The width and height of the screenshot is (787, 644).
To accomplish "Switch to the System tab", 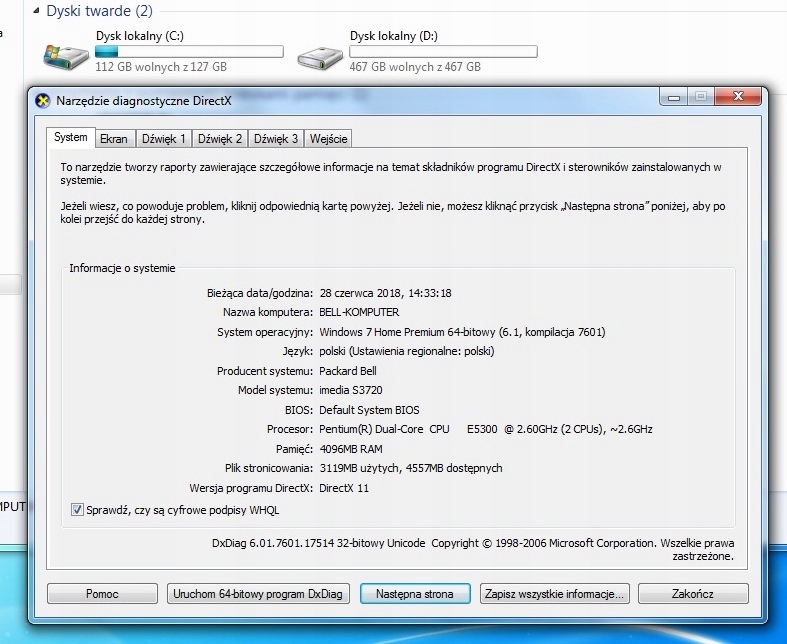I will (70, 137).
